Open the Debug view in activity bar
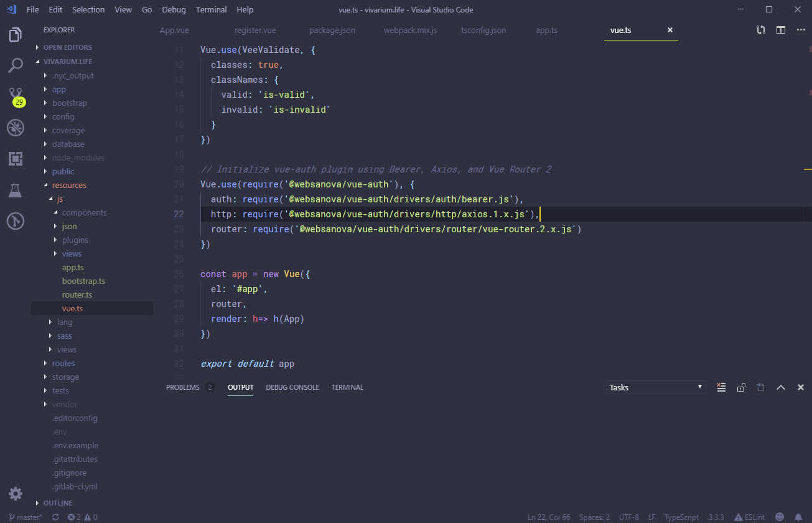This screenshot has height=523, width=812. (x=16, y=128)
